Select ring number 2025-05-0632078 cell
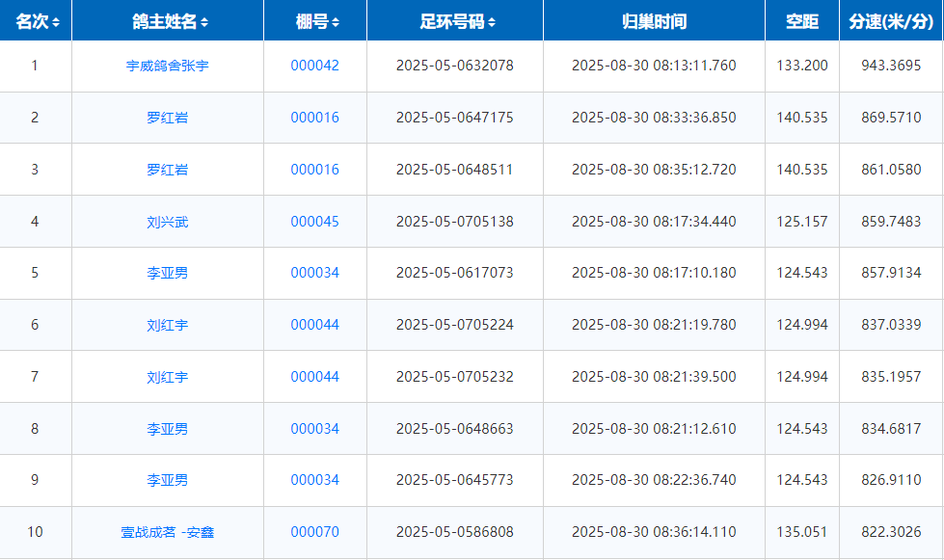 [x=454, y=66]
